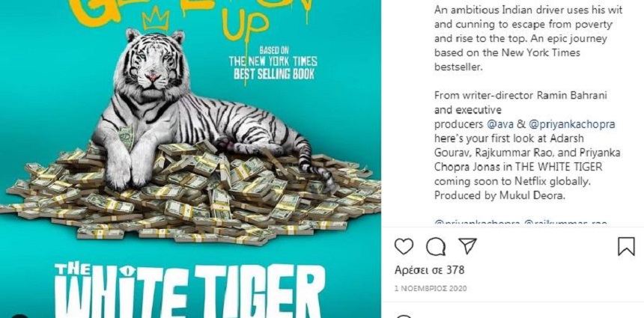Click the caption paragraph starting "An ambitious Indian driver"
Screen dimensions: 644x318
[x=528, y=39]
